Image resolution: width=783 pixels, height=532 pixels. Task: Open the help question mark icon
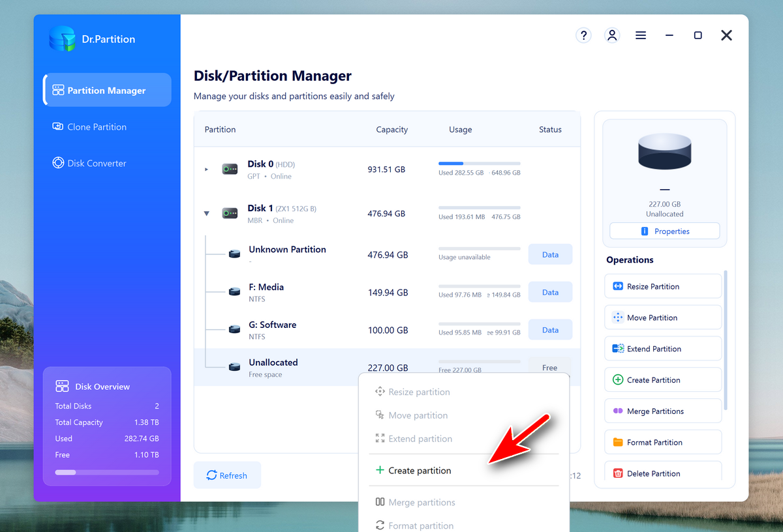pyautogui.click(x=583, y=35)
